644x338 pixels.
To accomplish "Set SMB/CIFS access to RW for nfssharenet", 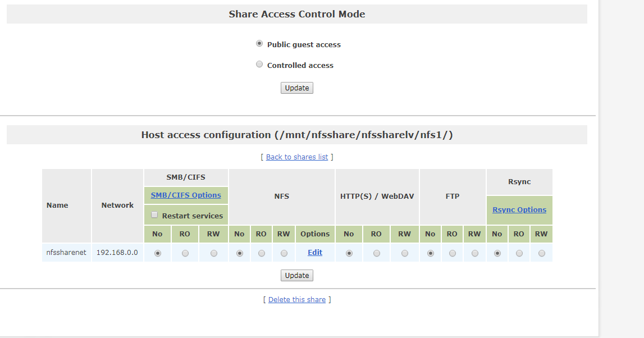I will (213, 253).
